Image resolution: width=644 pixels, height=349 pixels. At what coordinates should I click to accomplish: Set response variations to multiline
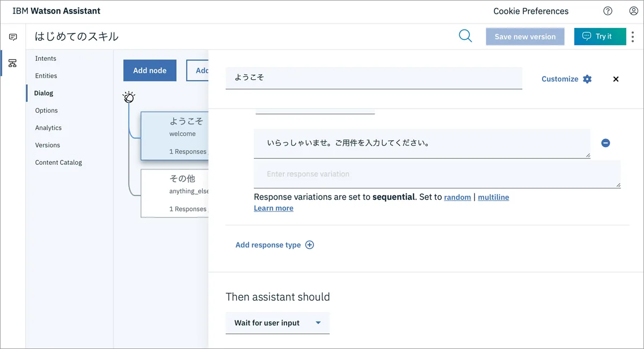[493, 197]
